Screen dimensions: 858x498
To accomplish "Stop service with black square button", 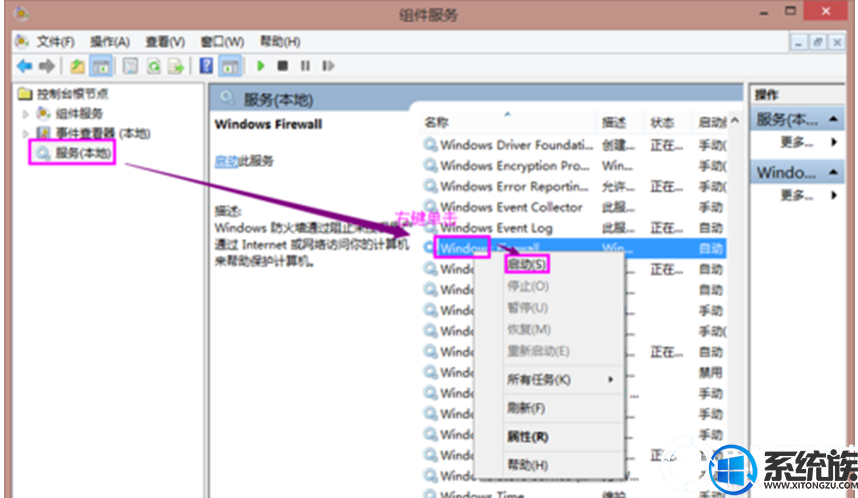I will (x=282, y=66).
